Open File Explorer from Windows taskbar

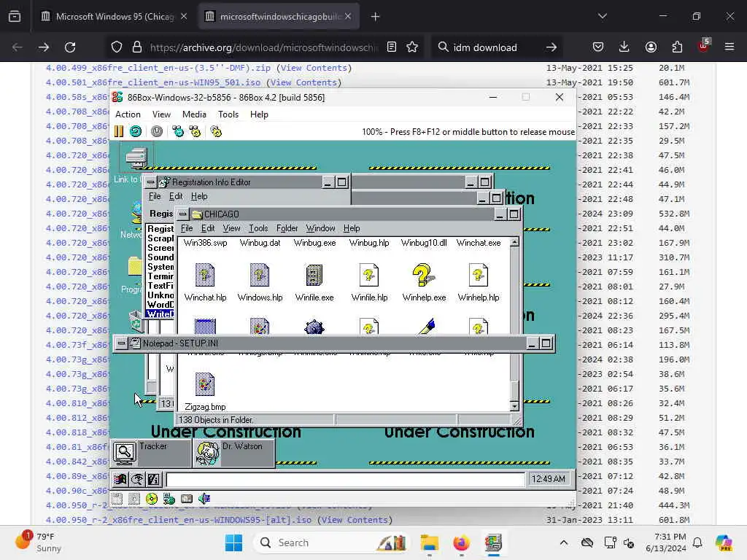click(429, 542)
